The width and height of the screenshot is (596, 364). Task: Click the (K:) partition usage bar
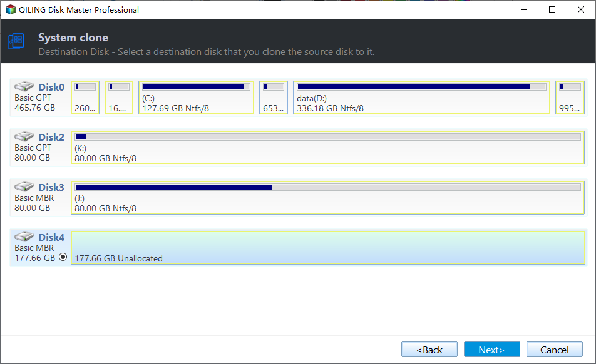tap(327, 137)
